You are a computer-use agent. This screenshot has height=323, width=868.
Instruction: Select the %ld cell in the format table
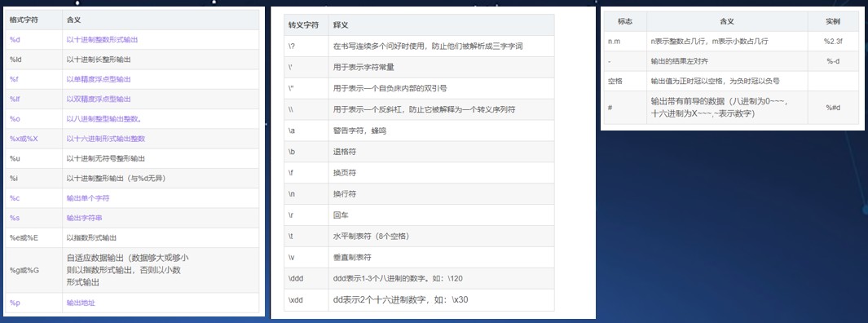coord(33,60)
